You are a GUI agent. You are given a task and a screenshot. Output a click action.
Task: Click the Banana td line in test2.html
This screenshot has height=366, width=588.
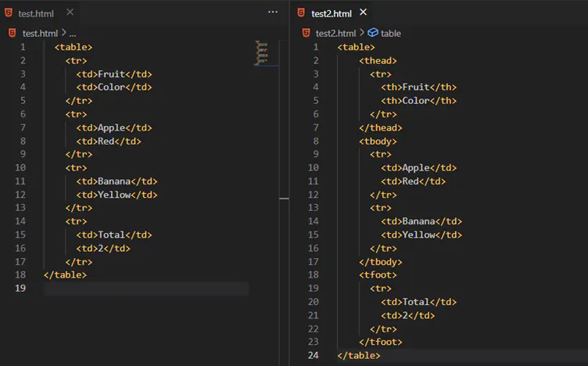tap(421, 221)
